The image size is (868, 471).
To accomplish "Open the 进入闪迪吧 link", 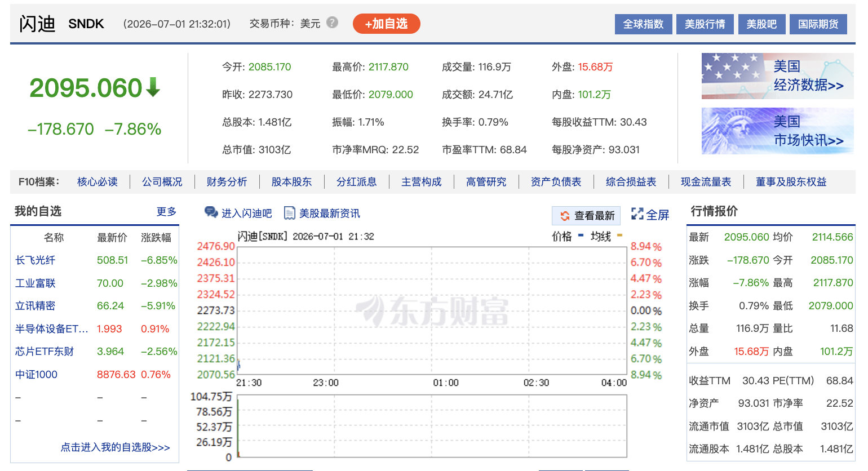I will pyautogui.click(x=246, y=213).
